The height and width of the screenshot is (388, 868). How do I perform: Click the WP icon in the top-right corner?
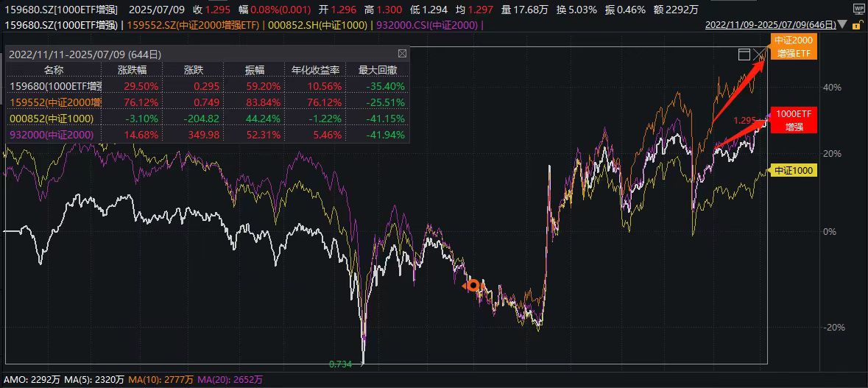[x=860, y=10]
